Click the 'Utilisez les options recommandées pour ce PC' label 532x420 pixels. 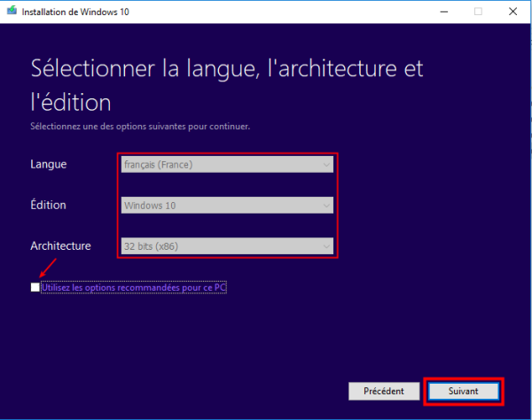click(x=134, y=287)
